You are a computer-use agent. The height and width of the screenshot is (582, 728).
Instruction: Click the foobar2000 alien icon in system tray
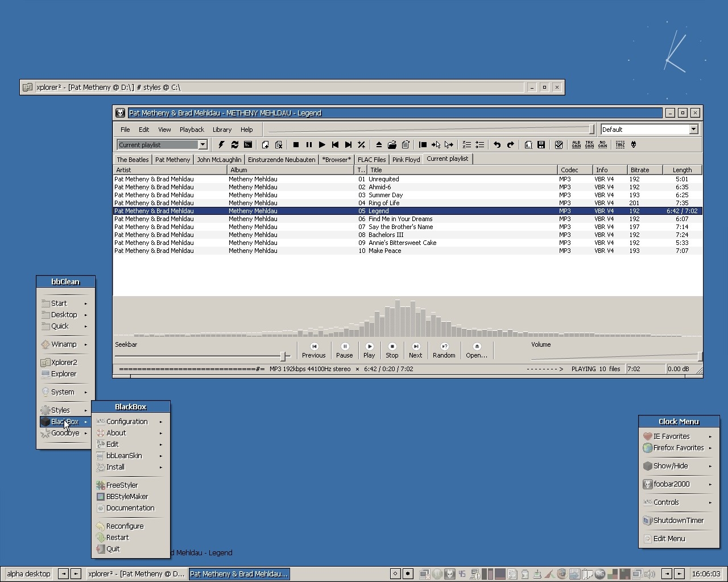click(x=450, y=574)
